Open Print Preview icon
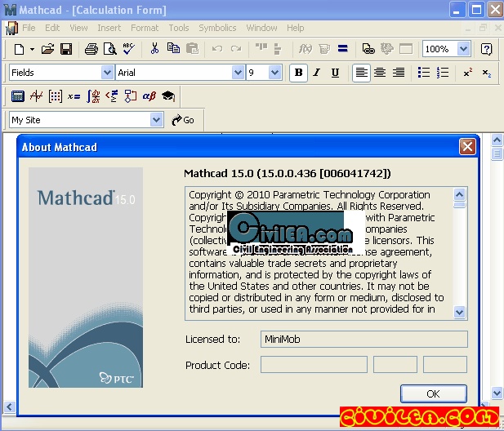 (x=110, y=49)
